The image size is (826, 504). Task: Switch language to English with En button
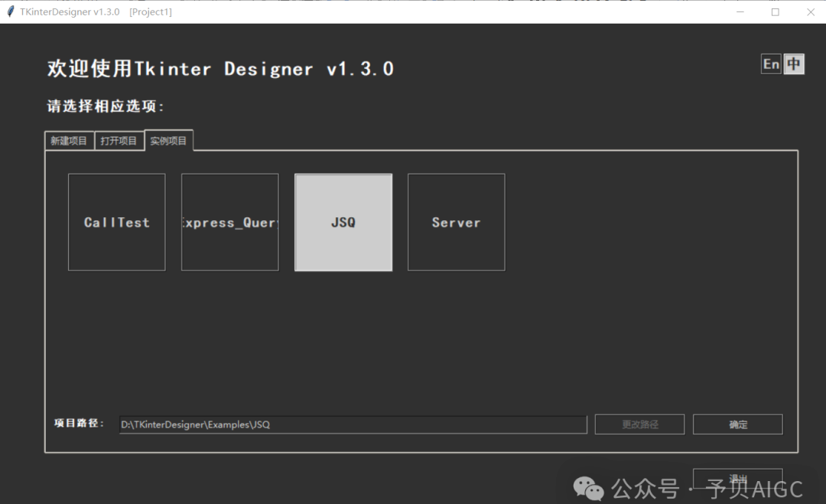tap(771, 64)
